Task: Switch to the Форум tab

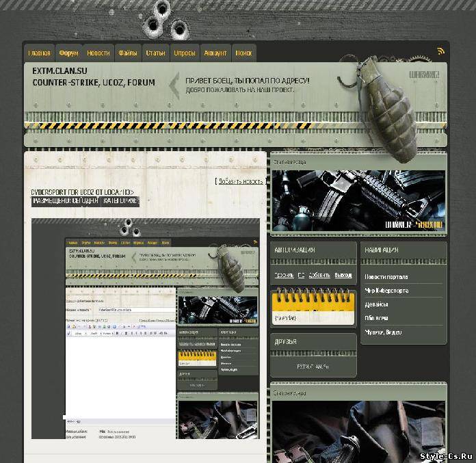Action: (68, 53)
